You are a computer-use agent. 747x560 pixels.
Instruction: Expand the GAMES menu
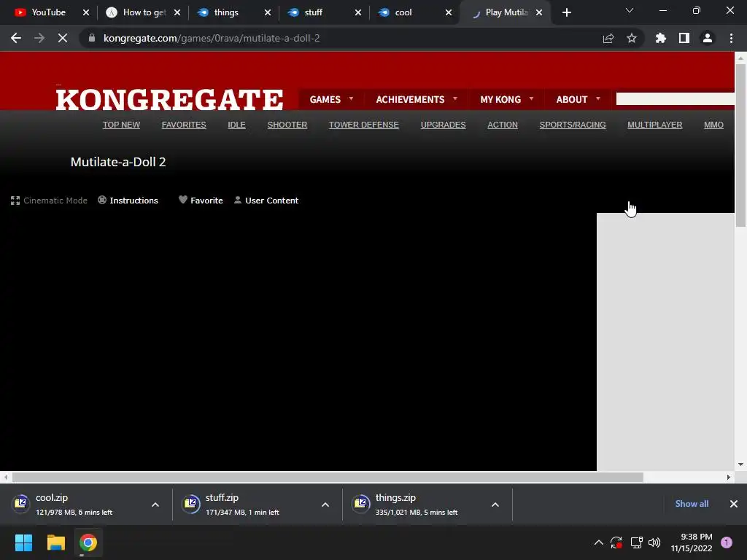coord(331,99)
